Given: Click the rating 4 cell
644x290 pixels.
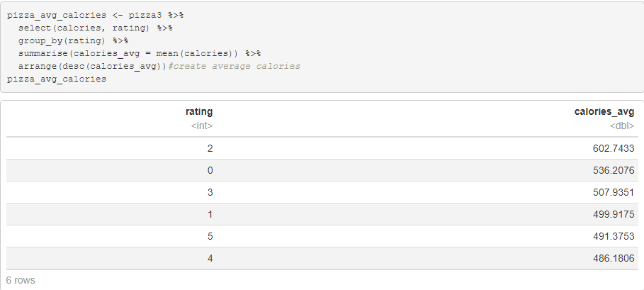Looking at the screenshot, I should (209, 258).
